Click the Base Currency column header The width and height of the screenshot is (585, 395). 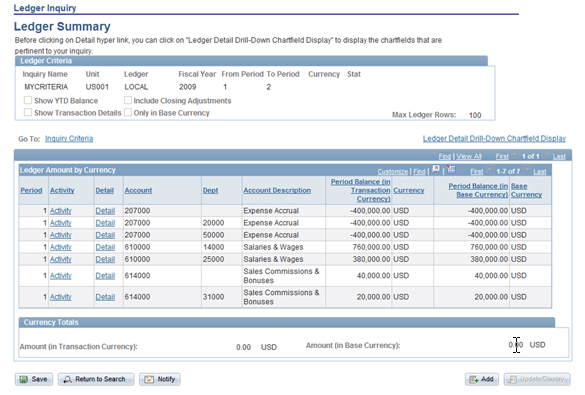[526, 190]
